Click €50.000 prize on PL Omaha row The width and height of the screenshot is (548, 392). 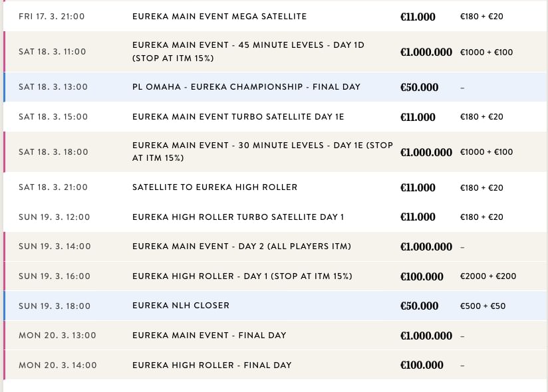click(419, 87)
